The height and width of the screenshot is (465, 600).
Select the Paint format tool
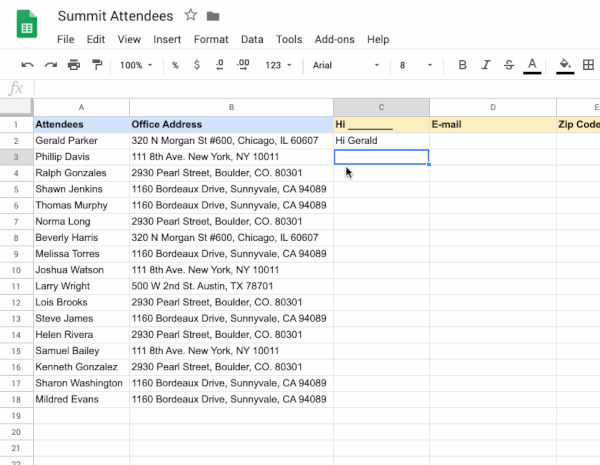[97, 65]
